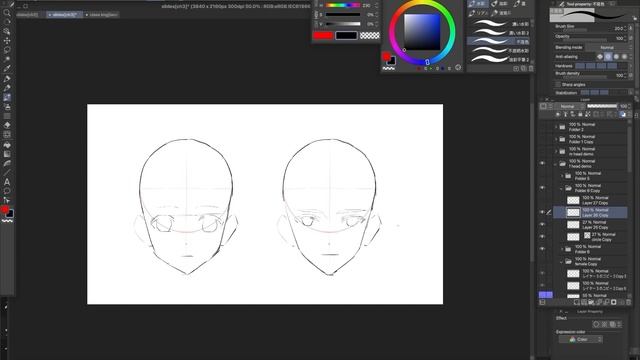640x360 pixels.
Task: Open the first sub tool group tab
Action: point(477,4)
